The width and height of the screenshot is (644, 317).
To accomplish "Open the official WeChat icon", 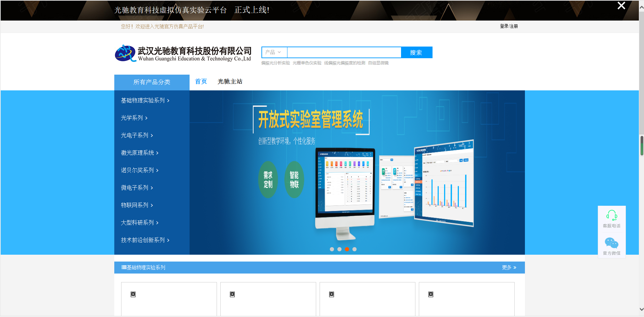I will pyautogui.click(x=611, y=243).
